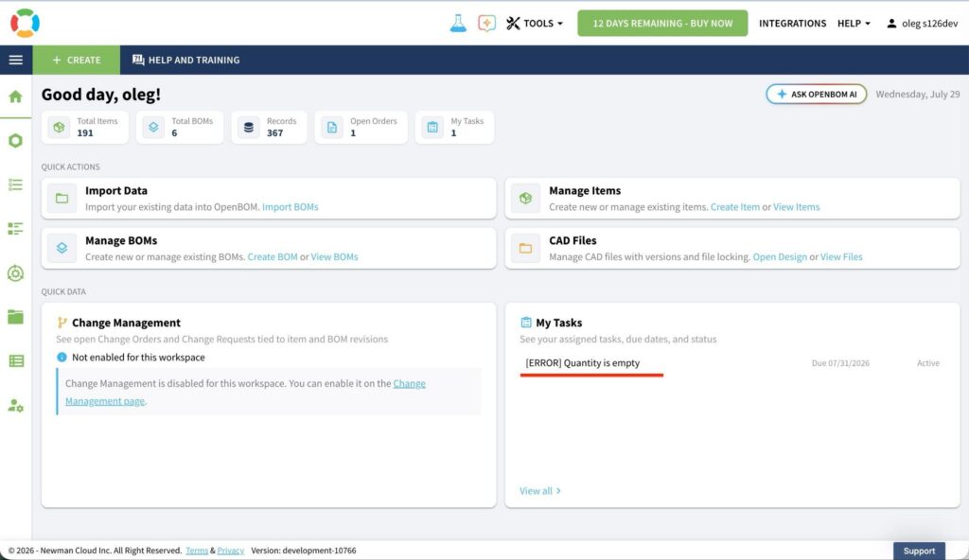This screenshot has width=969, height=560.
Task: Follow the Create BOM link
Action: pos(273,256)
